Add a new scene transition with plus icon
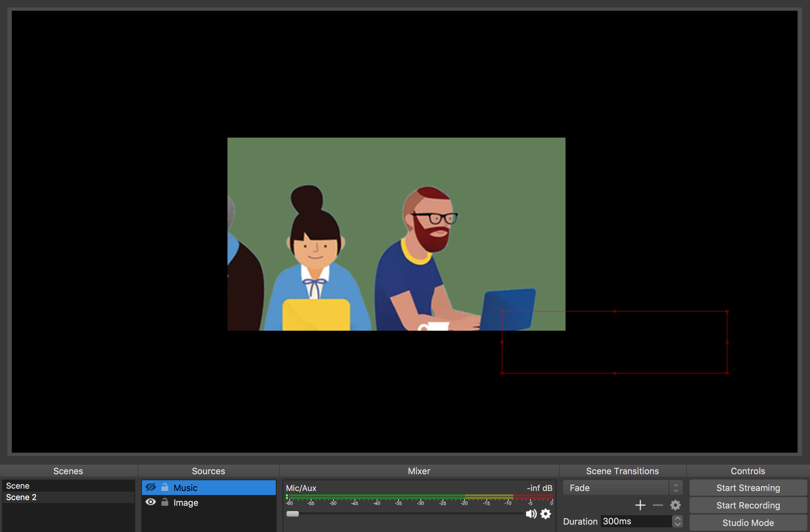 click(640, 505)
